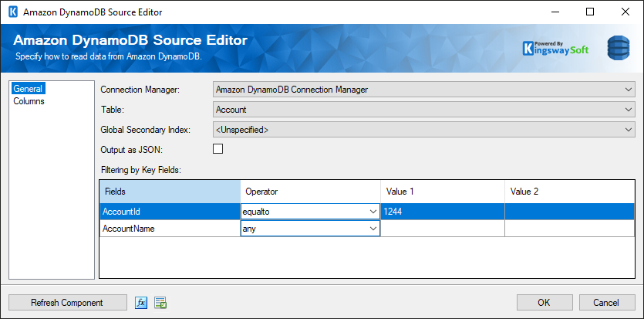The image size is (644, 319).
Task: Switch to the Columns page
Action: tap(29, 101)
